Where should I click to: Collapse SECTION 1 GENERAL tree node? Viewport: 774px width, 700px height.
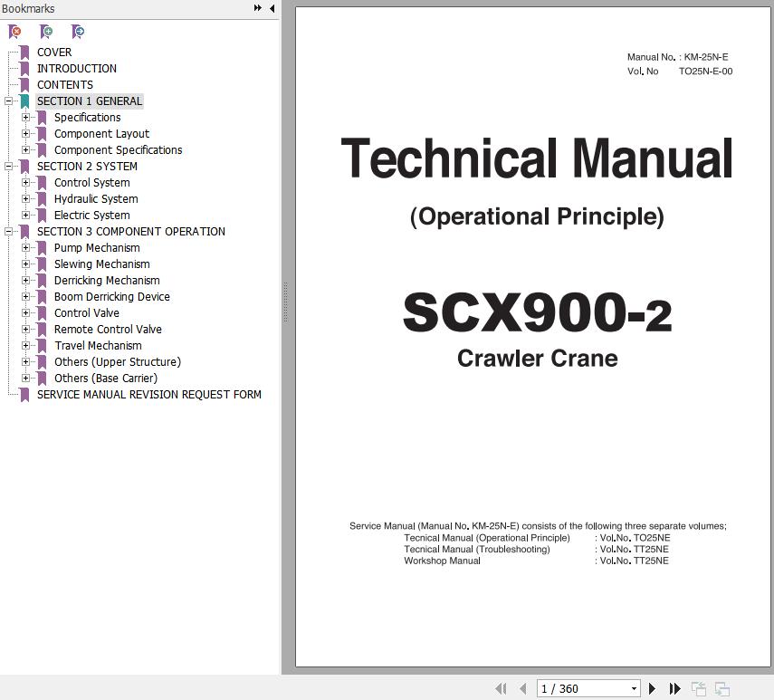pyautogui.click(x=8, y=101)
